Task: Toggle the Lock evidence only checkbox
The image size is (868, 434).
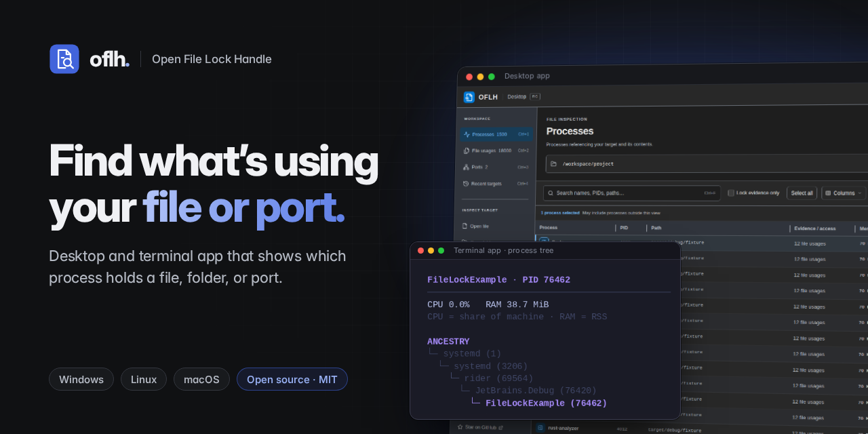Action: tap(731, 193)
